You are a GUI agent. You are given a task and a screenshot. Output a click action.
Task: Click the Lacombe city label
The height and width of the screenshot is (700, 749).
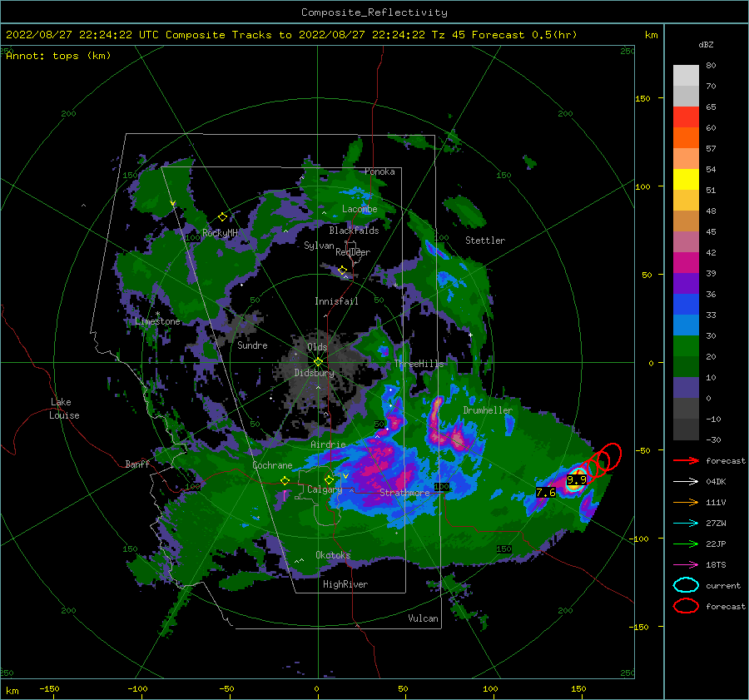(360, 209)
